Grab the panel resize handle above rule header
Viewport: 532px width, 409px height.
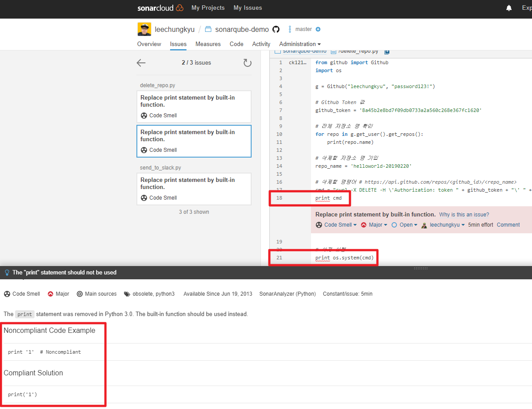click(421, 268)
